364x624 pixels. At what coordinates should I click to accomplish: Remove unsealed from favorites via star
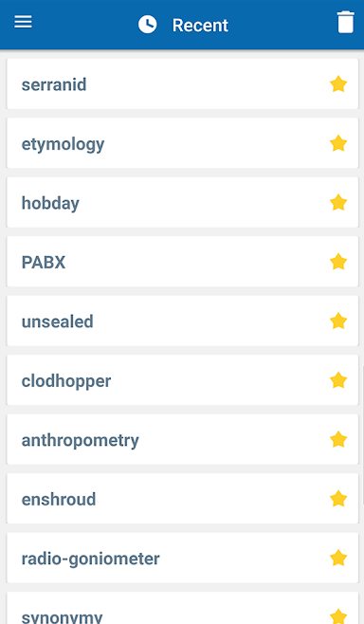pos(338,321)
